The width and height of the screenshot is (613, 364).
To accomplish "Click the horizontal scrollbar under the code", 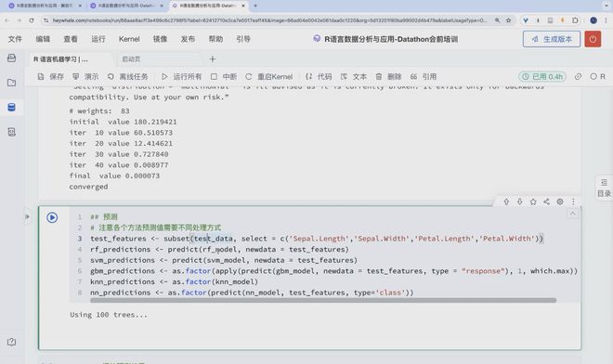I will click(323, 300).
